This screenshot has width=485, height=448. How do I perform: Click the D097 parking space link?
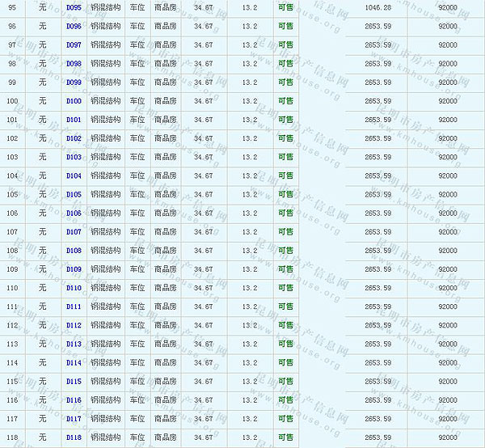click(x=74, y=44)
